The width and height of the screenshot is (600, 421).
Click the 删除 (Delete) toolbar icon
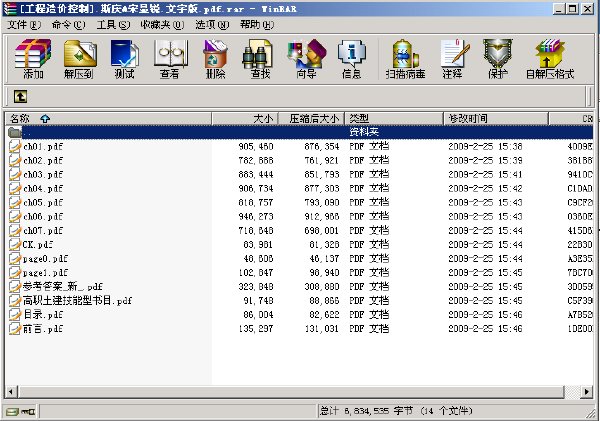pyautogui.click(x=215, y=58)
